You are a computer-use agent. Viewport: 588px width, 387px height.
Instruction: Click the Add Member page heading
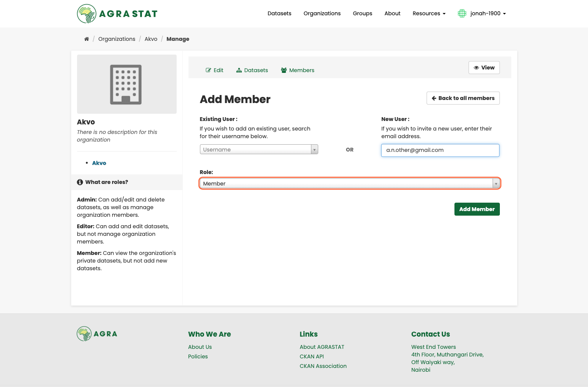(235, 99)
